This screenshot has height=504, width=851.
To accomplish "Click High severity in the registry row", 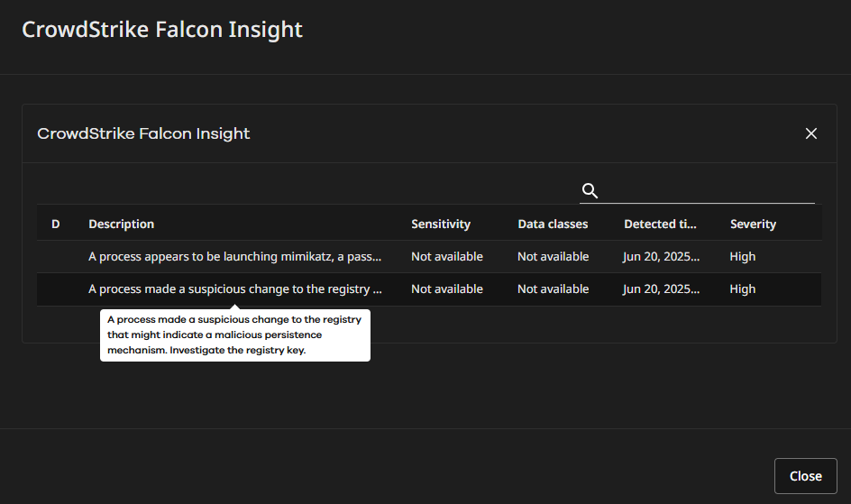I will pyautogui.click(x=743, y=289).
